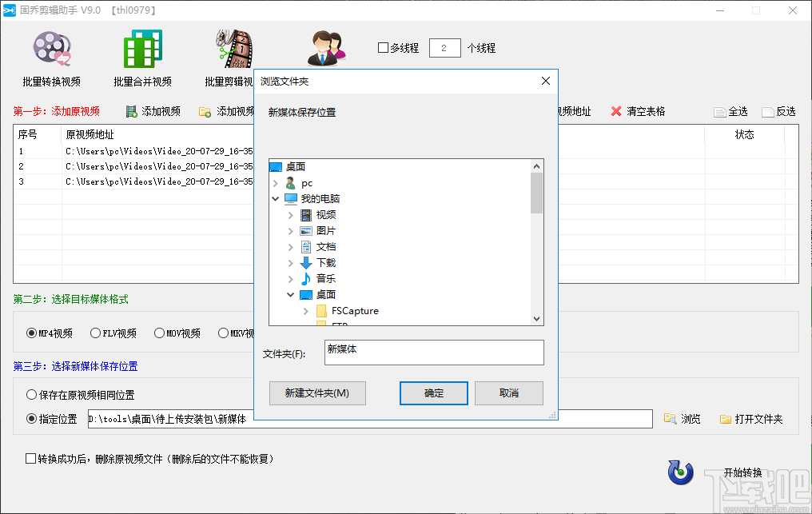Close the Browse Folder dialog
Screen dimensions: 812x514
click(x=546, y=81)
